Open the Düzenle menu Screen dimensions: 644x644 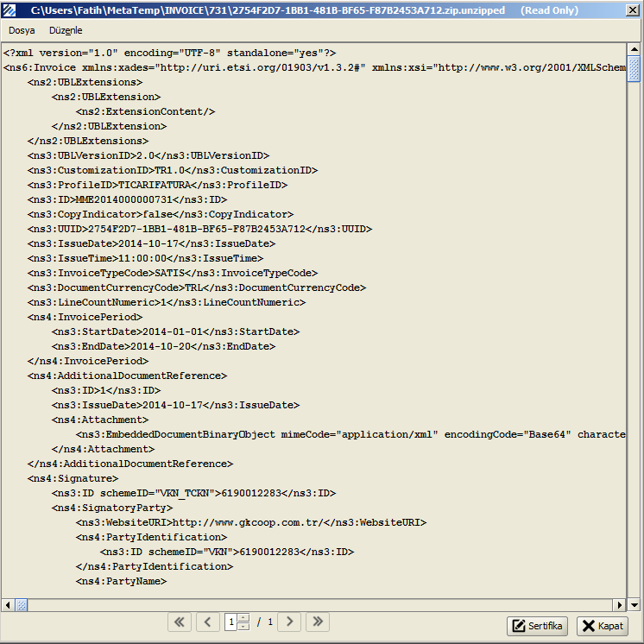(66, 30)
